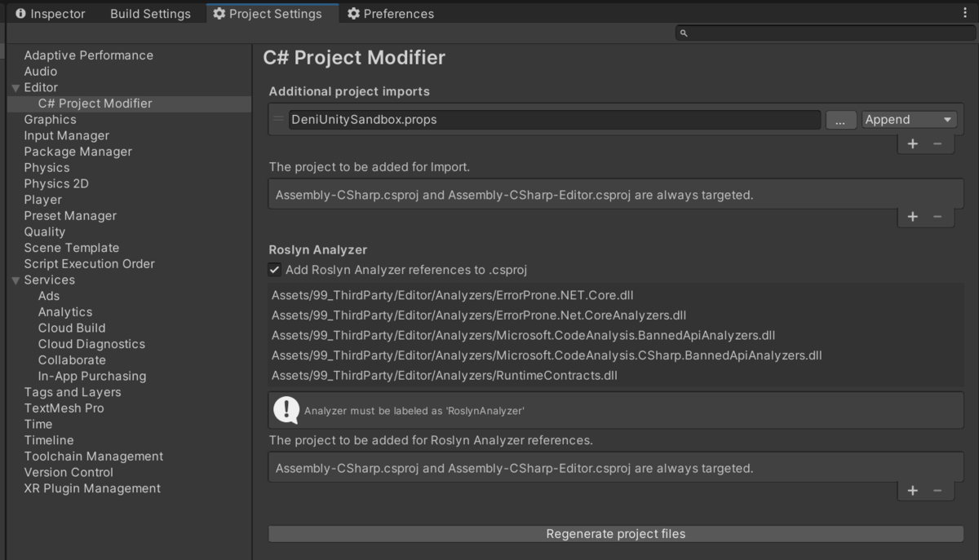Viewport: 979px width, 560px height.
Task: Click the minus icon under Additional project imports
Action: point(937,143)
